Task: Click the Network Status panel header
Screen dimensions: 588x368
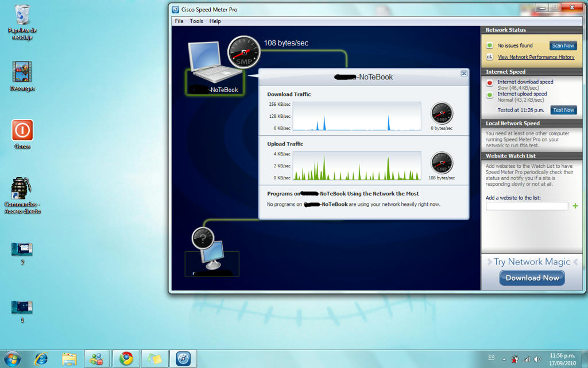Action: click(x=532, y=30)
